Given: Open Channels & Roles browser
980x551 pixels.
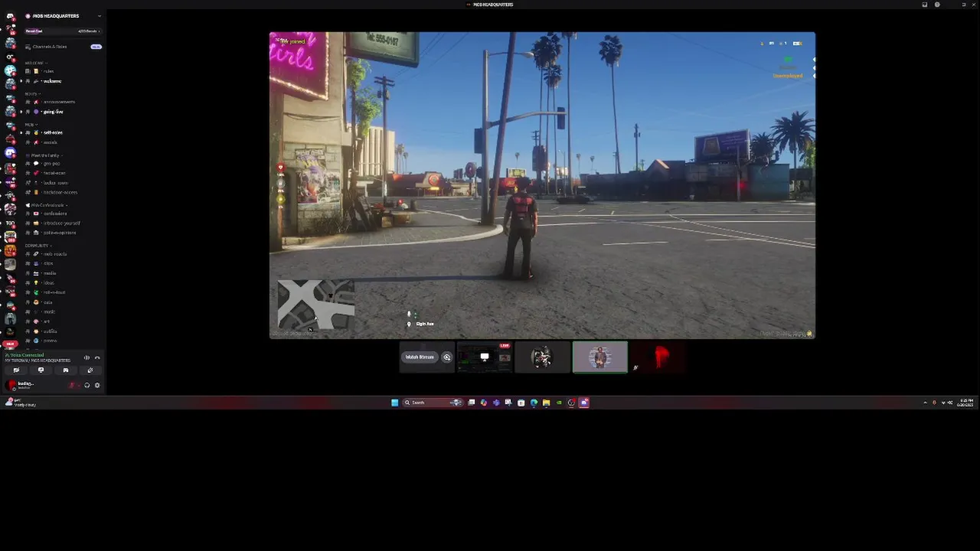Looking at the screenshot, I should tap(63, 47).
